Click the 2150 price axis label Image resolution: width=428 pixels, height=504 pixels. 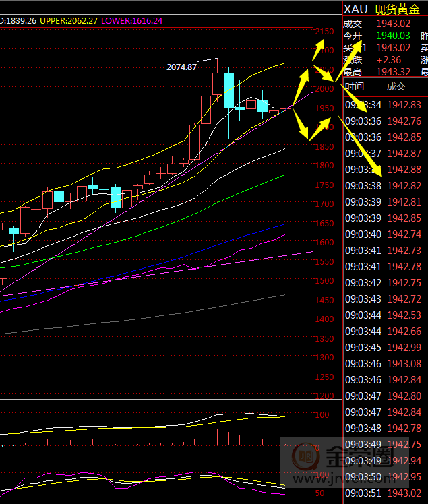[326, 32]
